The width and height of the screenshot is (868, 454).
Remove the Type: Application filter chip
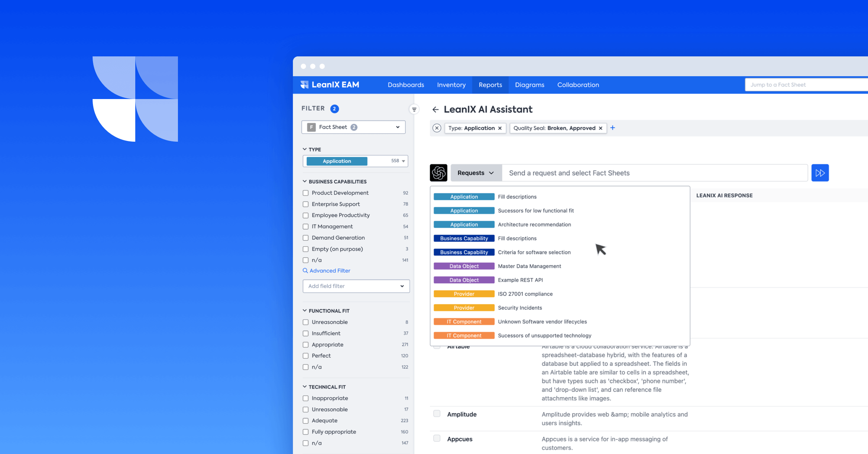coord(500,128)
